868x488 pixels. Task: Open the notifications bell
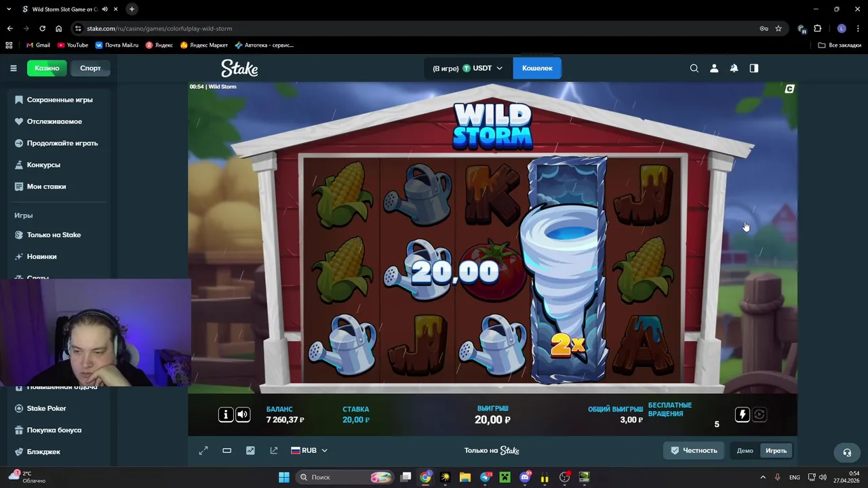click(734, 68)
